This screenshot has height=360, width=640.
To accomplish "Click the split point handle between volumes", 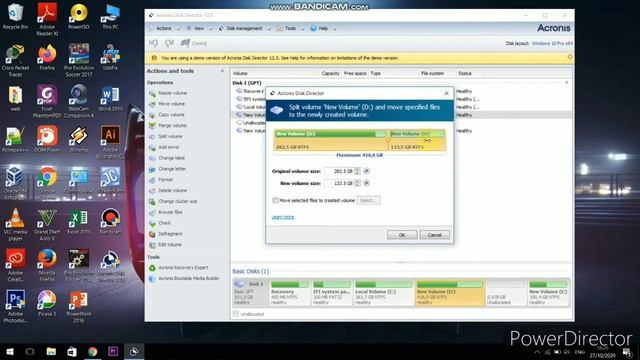I will (388, 140).
